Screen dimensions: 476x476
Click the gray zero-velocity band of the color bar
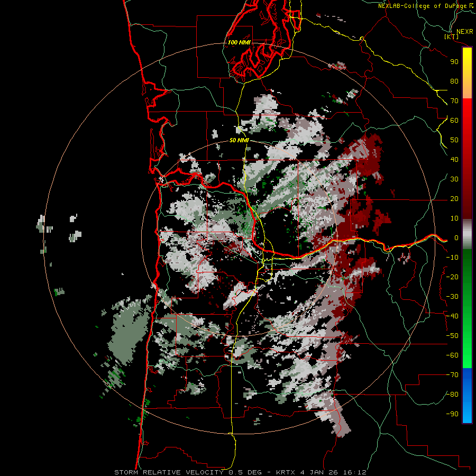tap(467, 235)
